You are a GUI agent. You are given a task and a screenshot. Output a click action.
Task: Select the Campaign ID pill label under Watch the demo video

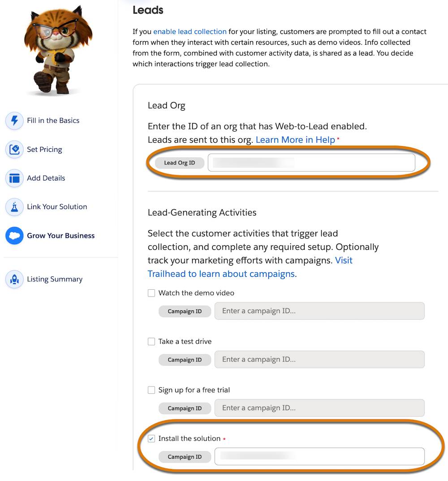click(185, 311)
